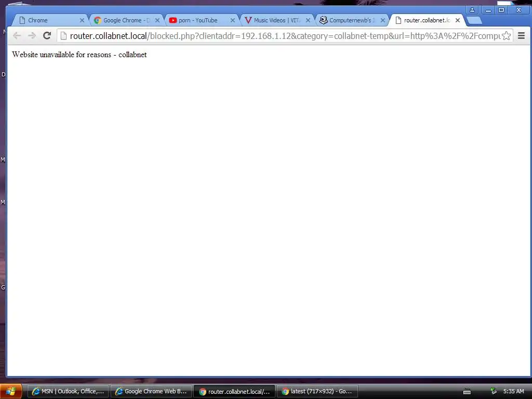The width and height of the screenshot is (532, 399).
Task: Click the network tray icon
Action: (x=494, y=391)
